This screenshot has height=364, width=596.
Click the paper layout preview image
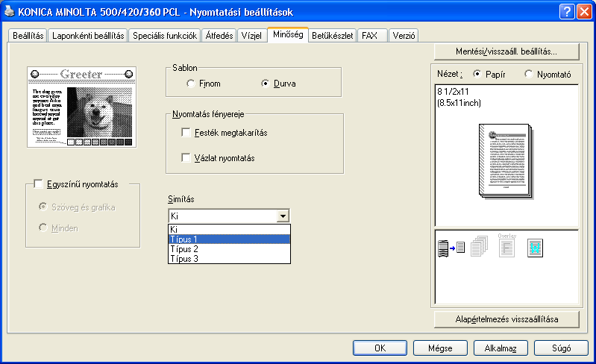point(506,160)
